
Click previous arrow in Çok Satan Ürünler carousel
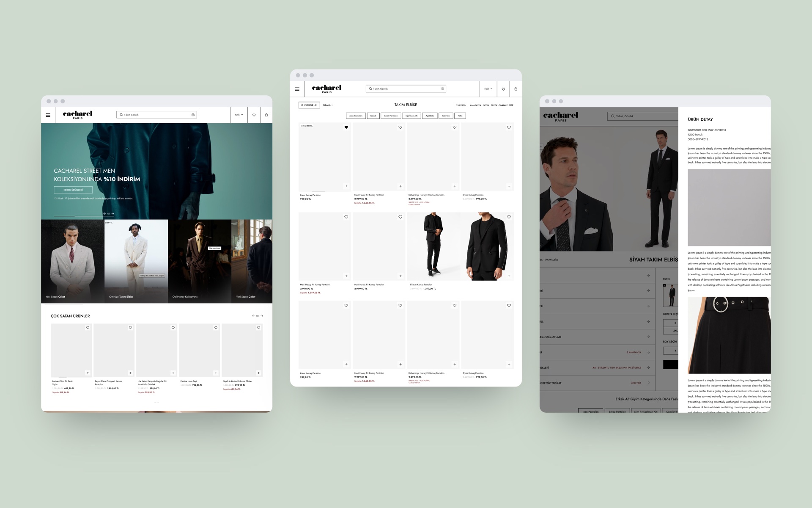tap(253, 316)
